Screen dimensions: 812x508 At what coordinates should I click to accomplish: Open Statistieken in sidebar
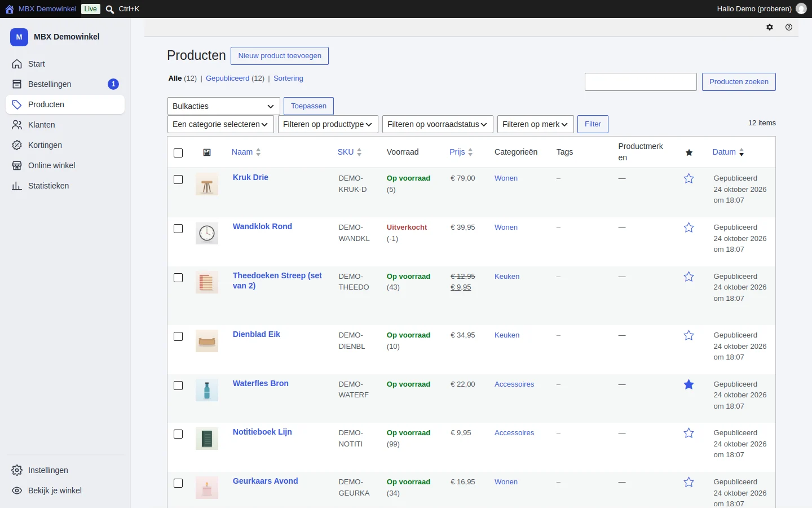pyautogui.click(x=65, y=186)
